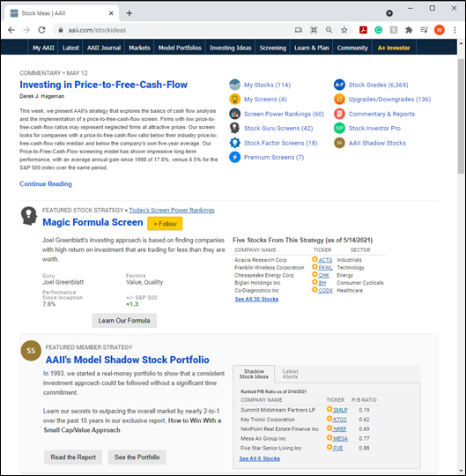Click the browser zoom magnifier icon
Viewport: 466px width, 476px height.
(x=329, y=30)
